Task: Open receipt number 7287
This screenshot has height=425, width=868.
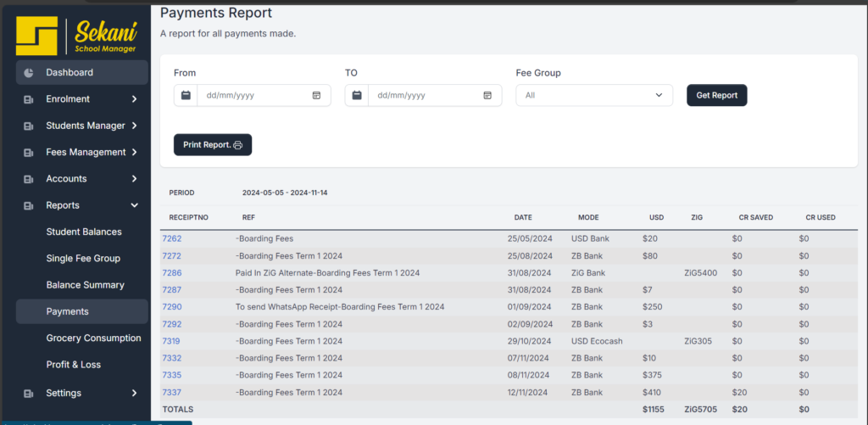Action: pyautogui.click(x=171, y=290)
